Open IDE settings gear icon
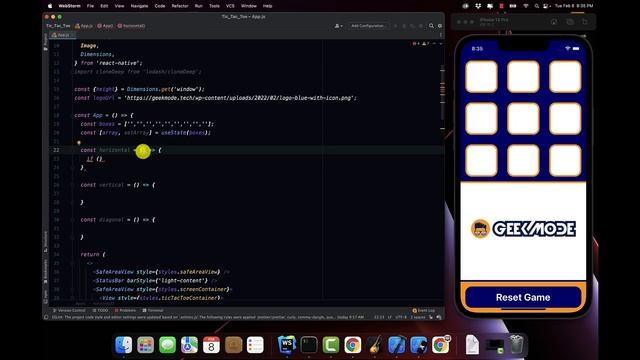Image resolution: width=640 pixels, height=360 pixels. 440,26
